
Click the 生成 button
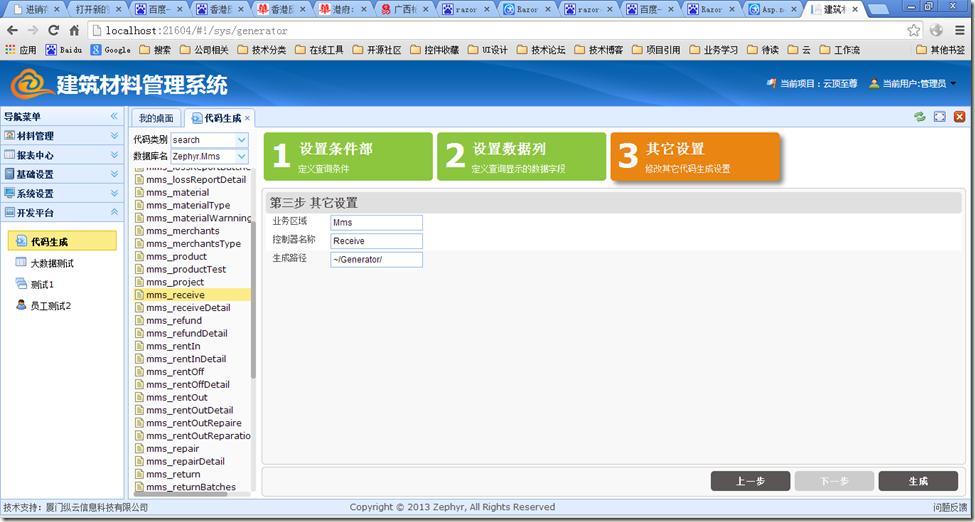(x=917, y=481)
